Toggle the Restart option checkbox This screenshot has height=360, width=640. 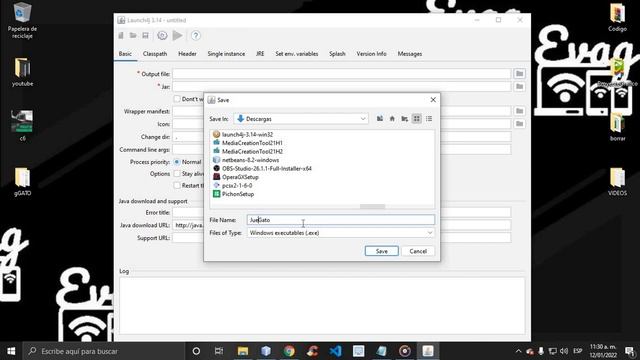coord(177,185)
